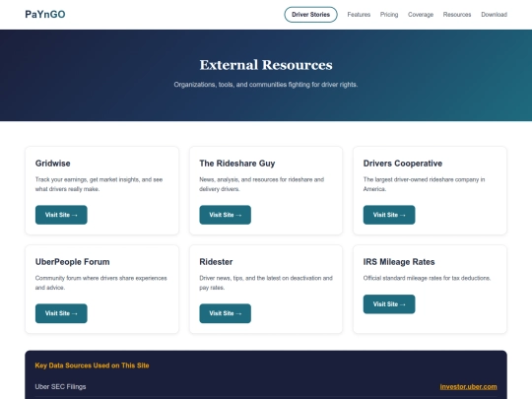Click 'Key Data Sources Used on This Site'
This screenshot has height=399, width=532.
92,366
